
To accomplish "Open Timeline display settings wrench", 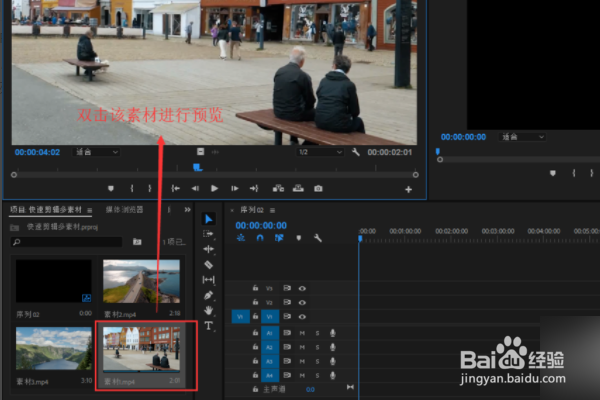I will tap(318, 238).
